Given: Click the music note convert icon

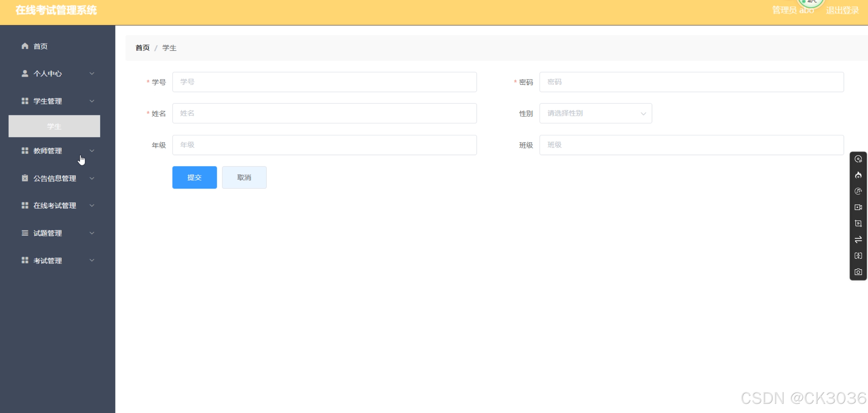Looking at the screenshot, I should coord(858,191).
